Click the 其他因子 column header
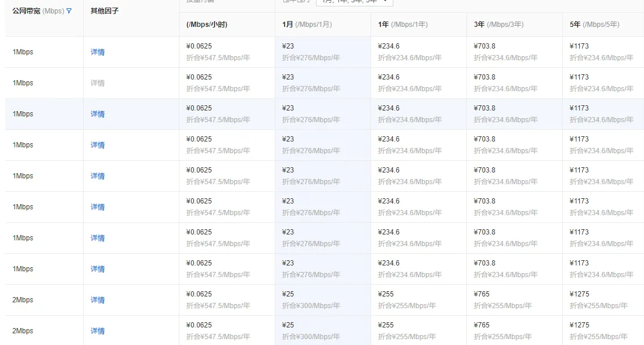The image size is (644, 345). [x=105, y=11]
